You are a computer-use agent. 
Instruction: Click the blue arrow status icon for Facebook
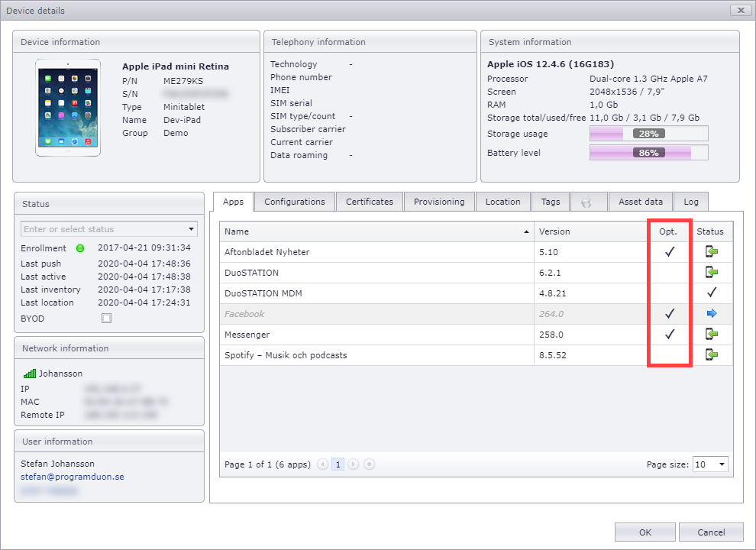(x=712, y=314)
